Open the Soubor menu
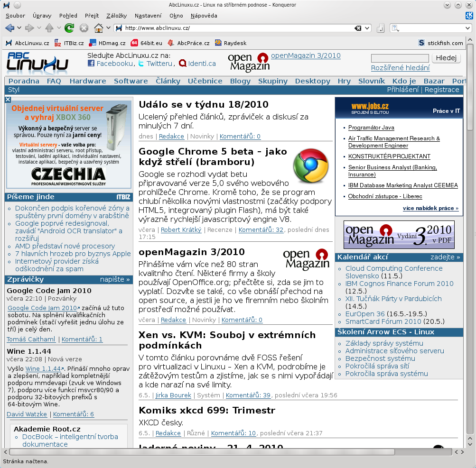The width and height of the screenshot is (476, 468). [15, 16]
